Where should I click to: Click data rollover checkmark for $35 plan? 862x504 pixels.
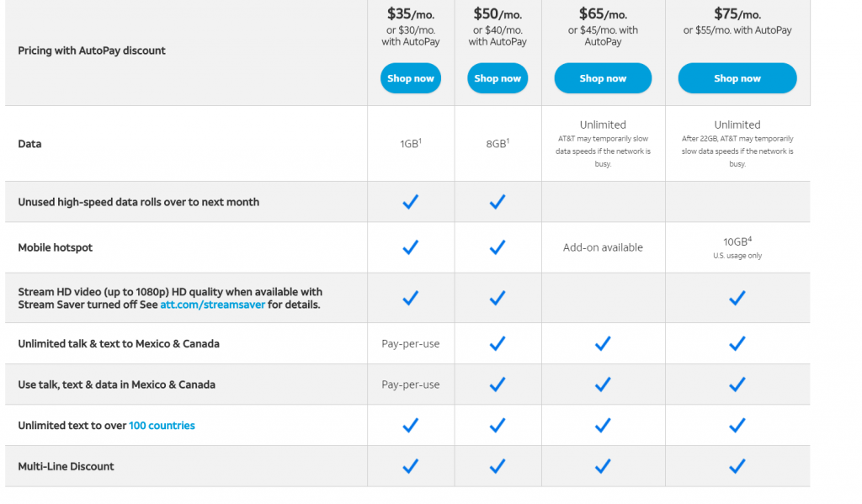(411, 202)
